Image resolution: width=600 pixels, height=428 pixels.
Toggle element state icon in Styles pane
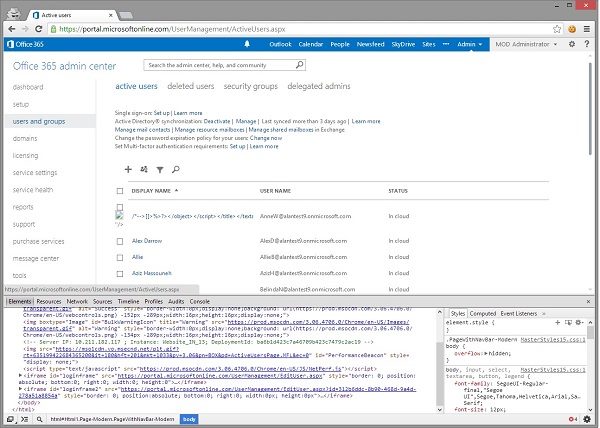coord(568,322)
